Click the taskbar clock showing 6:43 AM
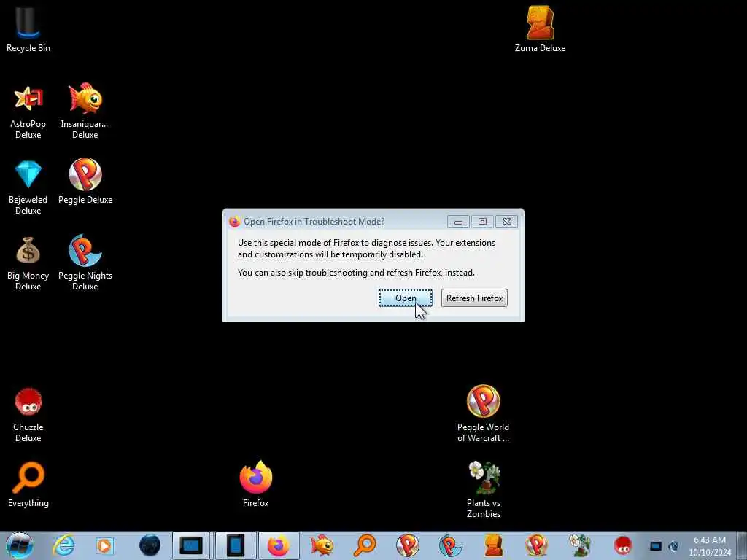This screenshot has height=560, width=747. point(710,545)
